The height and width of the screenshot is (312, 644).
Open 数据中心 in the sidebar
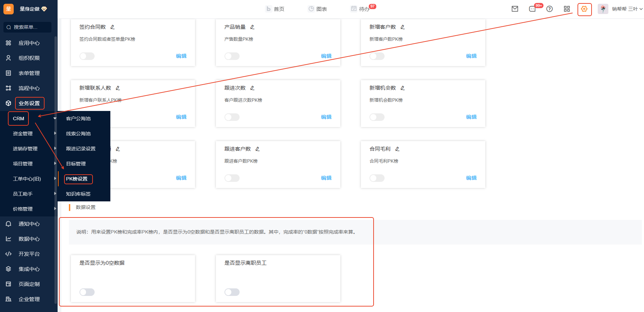(29, 239)
